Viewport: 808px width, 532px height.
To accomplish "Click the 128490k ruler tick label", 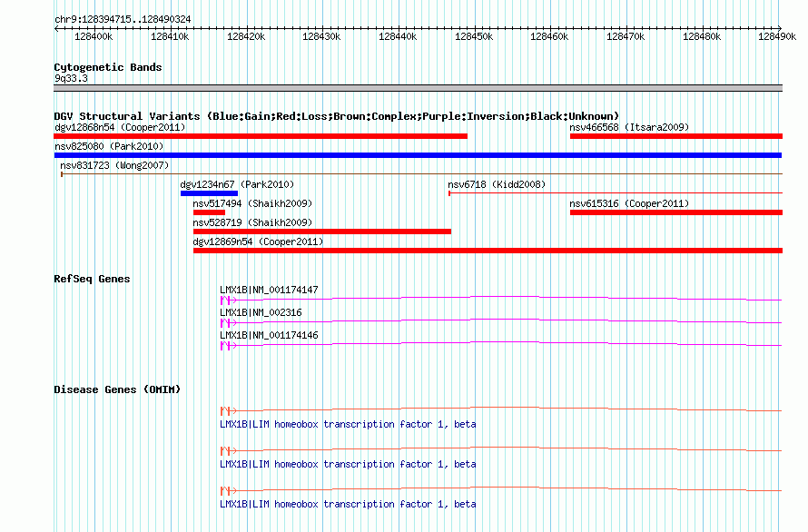I will 777,36.
